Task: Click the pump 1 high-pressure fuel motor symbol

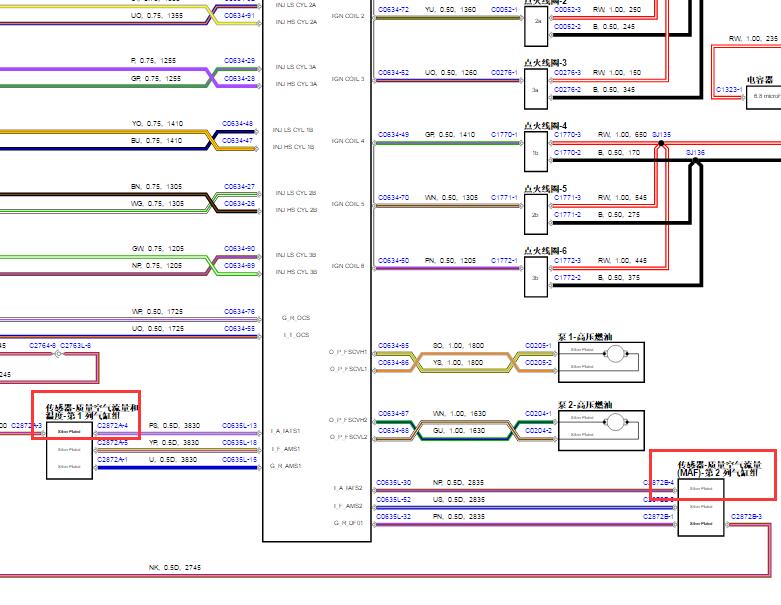Action: 615,354
